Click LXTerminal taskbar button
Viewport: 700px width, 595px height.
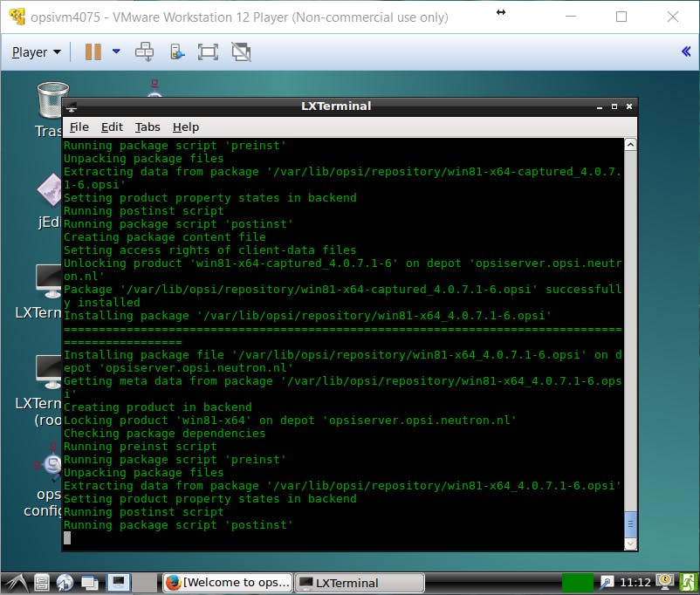pyautogui.click(x=360, y=583)
